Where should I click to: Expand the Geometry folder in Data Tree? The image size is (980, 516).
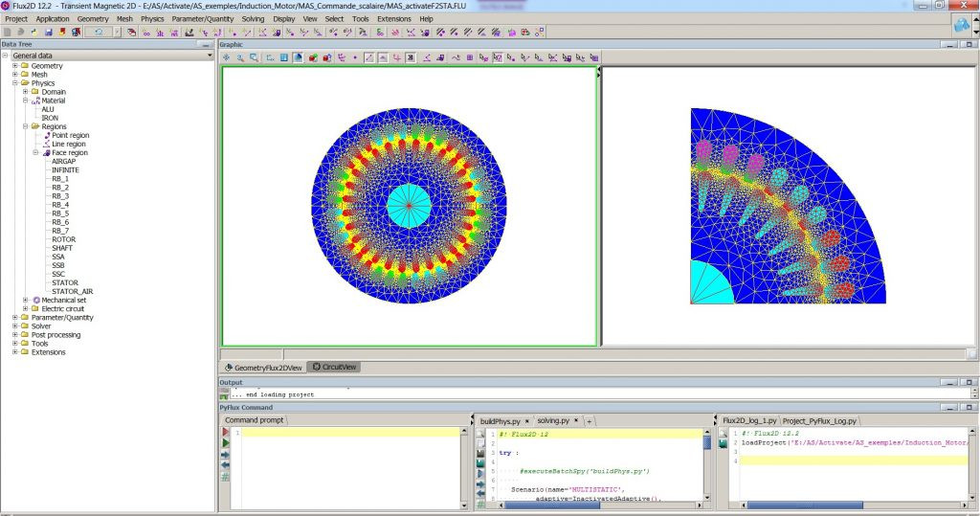(15, 66)
